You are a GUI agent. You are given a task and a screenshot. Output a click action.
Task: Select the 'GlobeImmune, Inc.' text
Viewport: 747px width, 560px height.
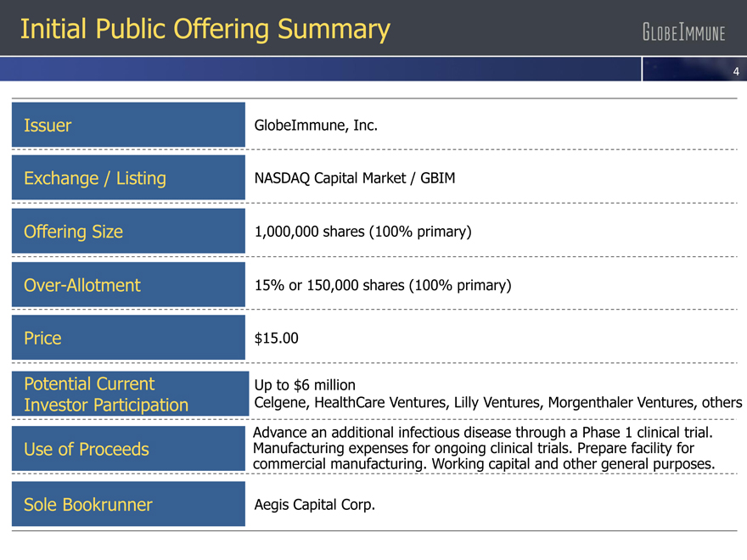point(316,126)
